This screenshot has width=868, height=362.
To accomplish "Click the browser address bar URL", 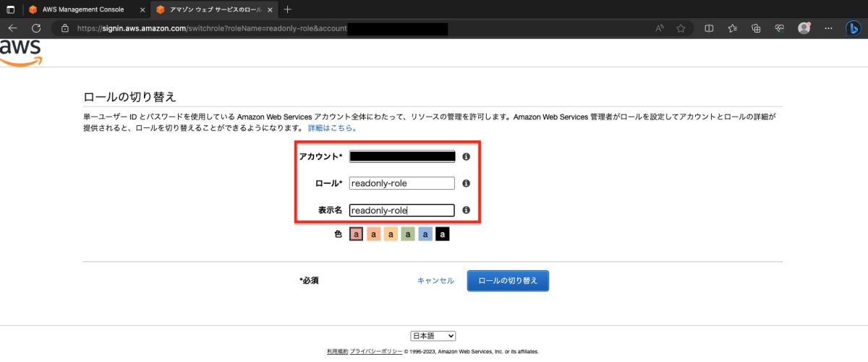I will [211, 28].
